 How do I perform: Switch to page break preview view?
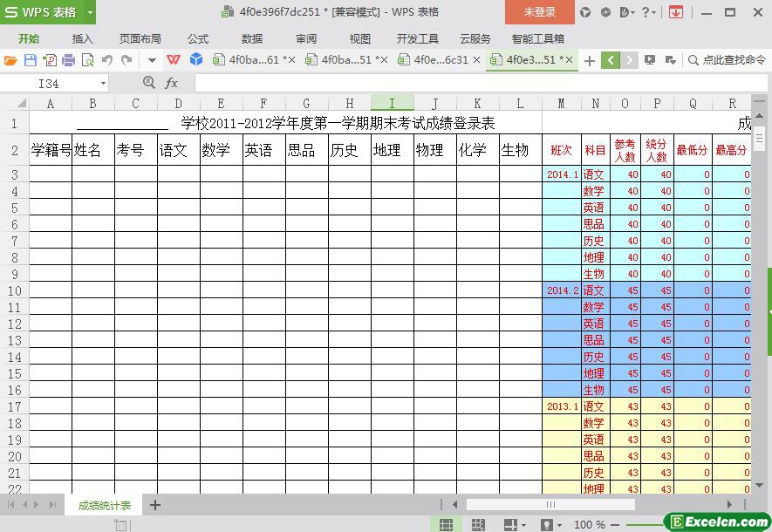(x=478, y=524)
